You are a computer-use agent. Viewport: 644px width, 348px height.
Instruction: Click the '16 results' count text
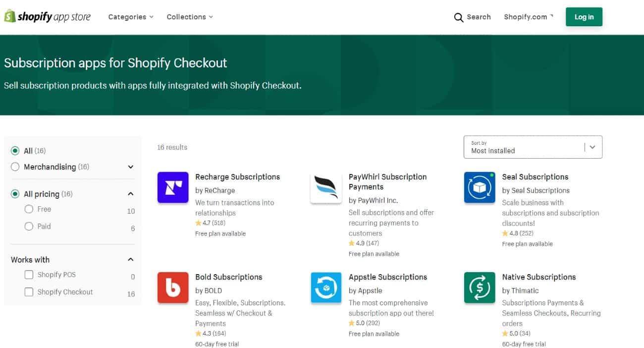[172, 147]
